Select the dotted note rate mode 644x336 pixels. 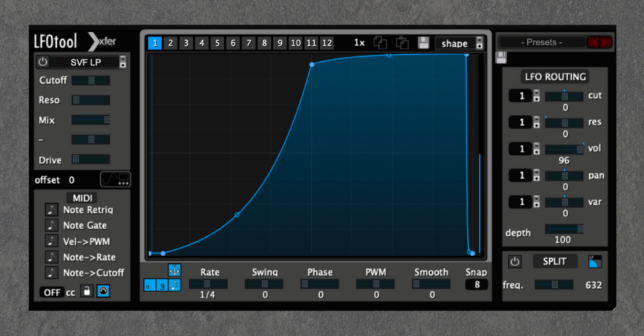149,285
